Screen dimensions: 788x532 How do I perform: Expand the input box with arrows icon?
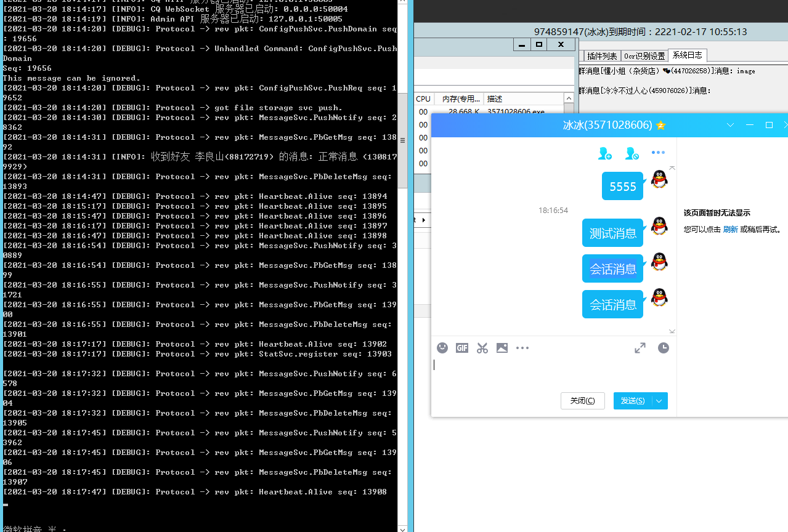point(640,348)
